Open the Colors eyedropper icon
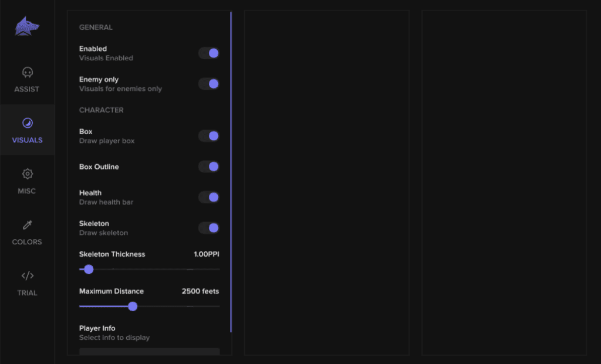 (27, 225)
